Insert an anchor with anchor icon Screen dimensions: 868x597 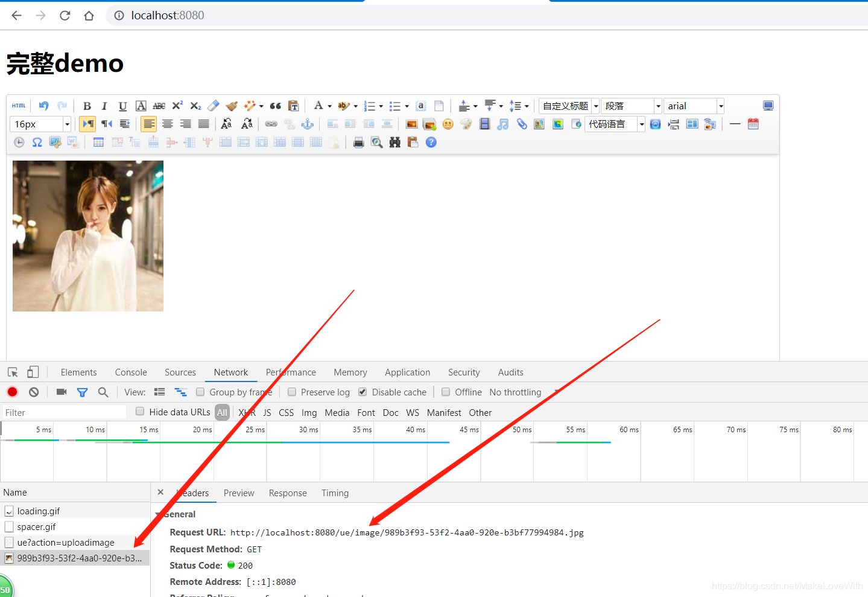coord(308,124)
